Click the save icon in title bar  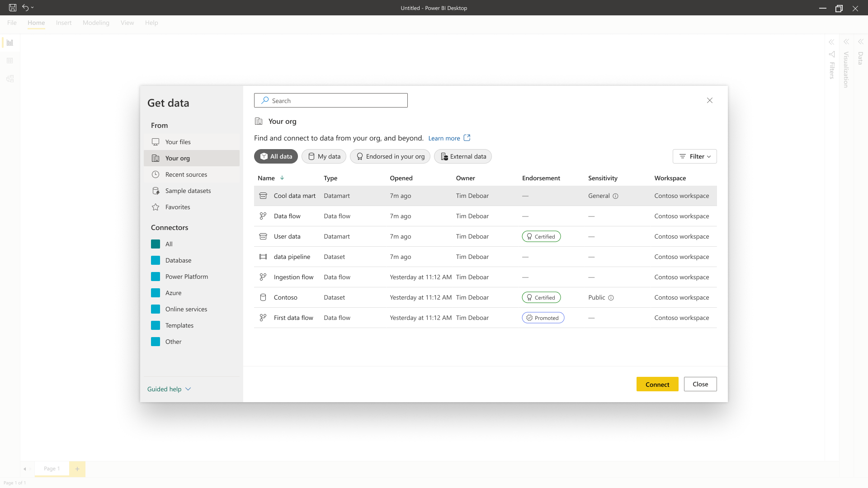point(13,8)
